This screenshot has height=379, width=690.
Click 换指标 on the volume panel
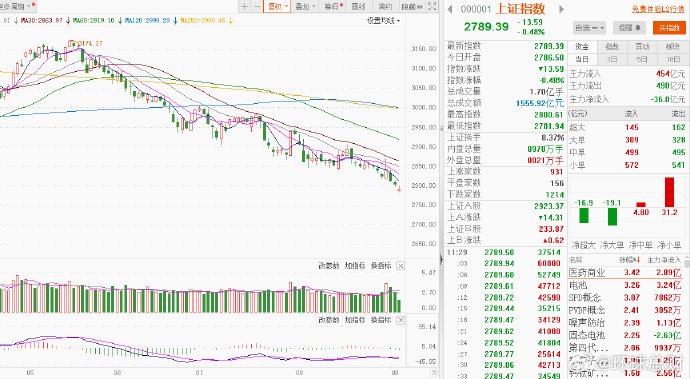tap(381, 266)
